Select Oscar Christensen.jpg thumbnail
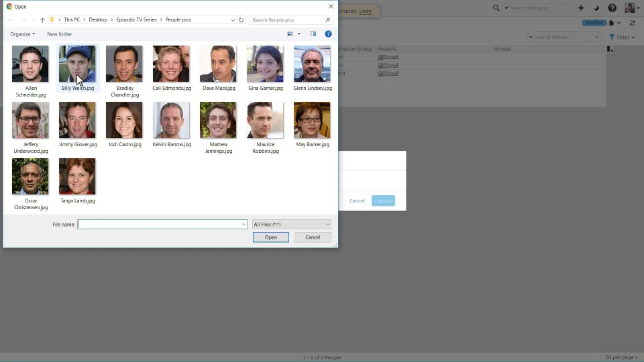 [30, 176]
